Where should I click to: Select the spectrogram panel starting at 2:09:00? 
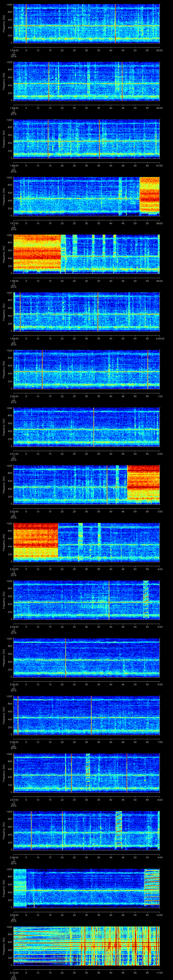tap(86, 889)
